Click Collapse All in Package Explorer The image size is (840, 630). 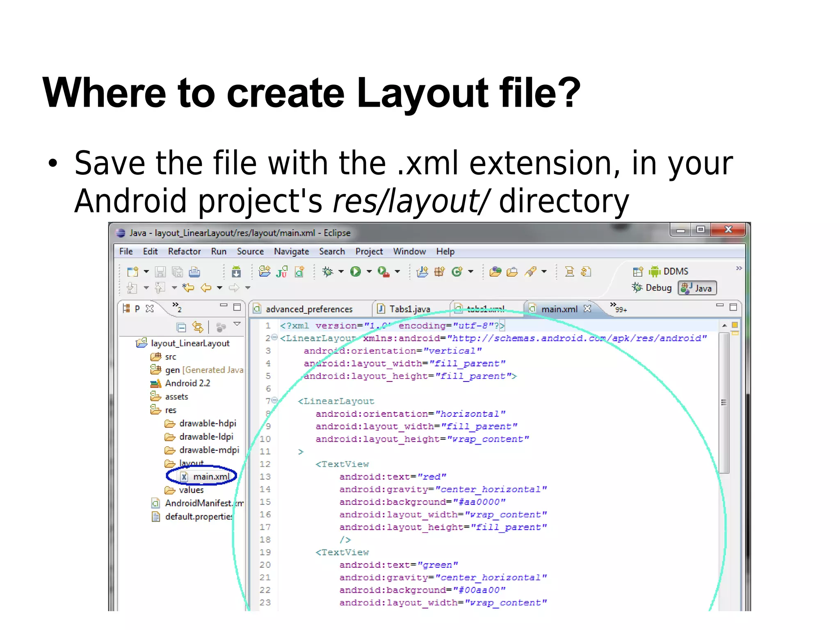(181, 327)
